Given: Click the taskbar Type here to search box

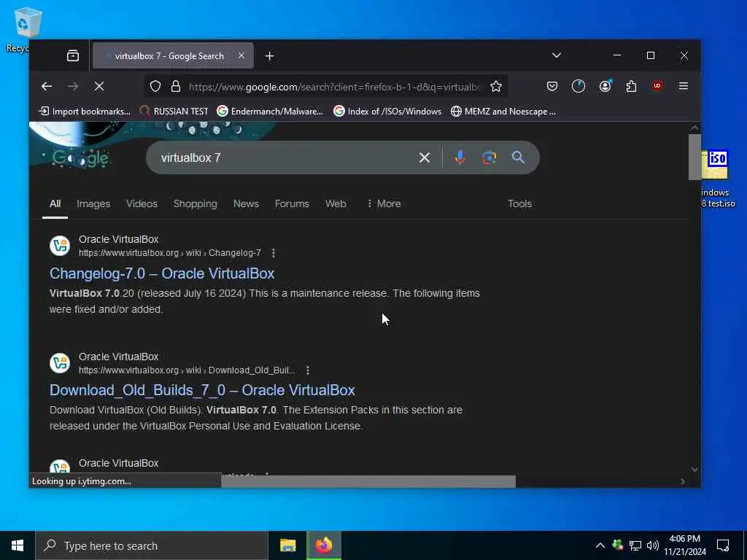Looking at the screenshot, I should [x=152, y=545].
